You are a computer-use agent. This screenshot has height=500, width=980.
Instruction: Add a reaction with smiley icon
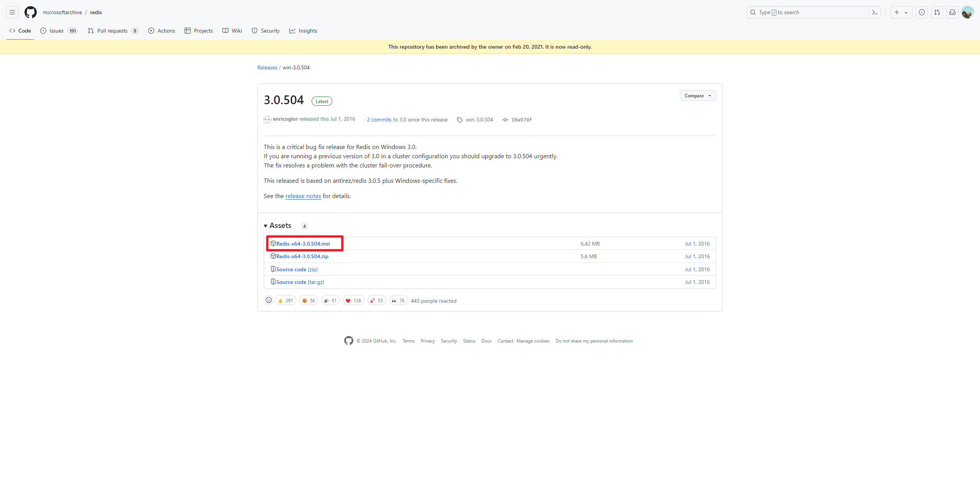click(x=269, y=300)
